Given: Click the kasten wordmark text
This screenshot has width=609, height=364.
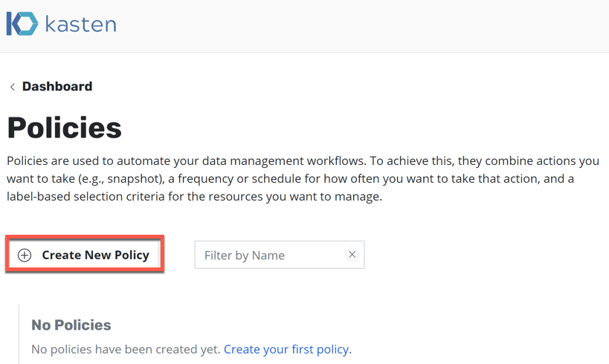Looking at the screenshot, I should coord(80,25).
